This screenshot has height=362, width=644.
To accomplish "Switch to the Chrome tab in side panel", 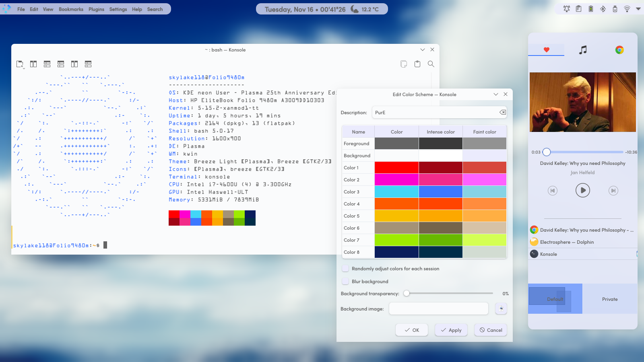I will coord(619,50).
